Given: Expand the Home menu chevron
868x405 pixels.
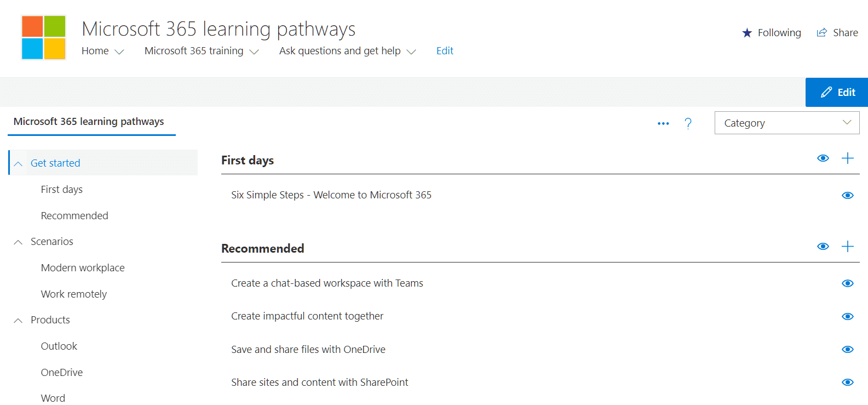Looking at the screenshot, I should pos(119,52).
